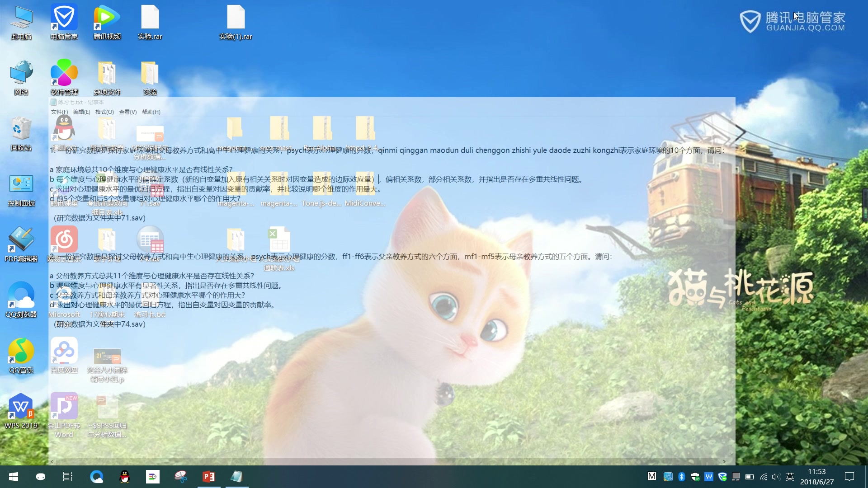
Task: Select the 实验 folder on desktop
Action: (x=150, y=78)
